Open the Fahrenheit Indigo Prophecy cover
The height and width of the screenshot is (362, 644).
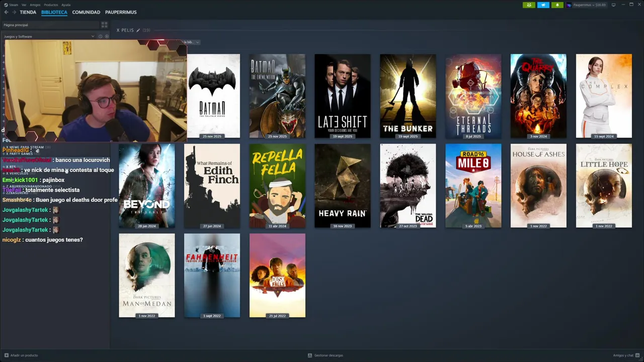(212, 276)
